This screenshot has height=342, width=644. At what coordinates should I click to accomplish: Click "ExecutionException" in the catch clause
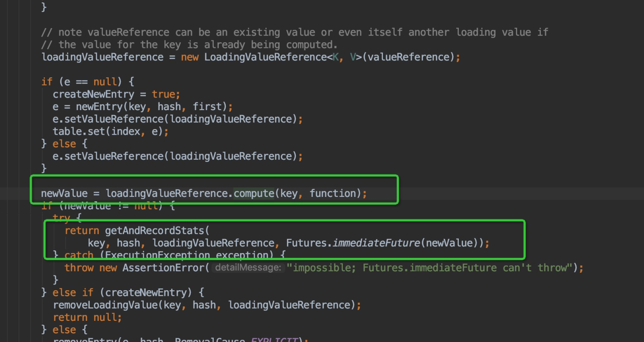(x=157, y=256)
